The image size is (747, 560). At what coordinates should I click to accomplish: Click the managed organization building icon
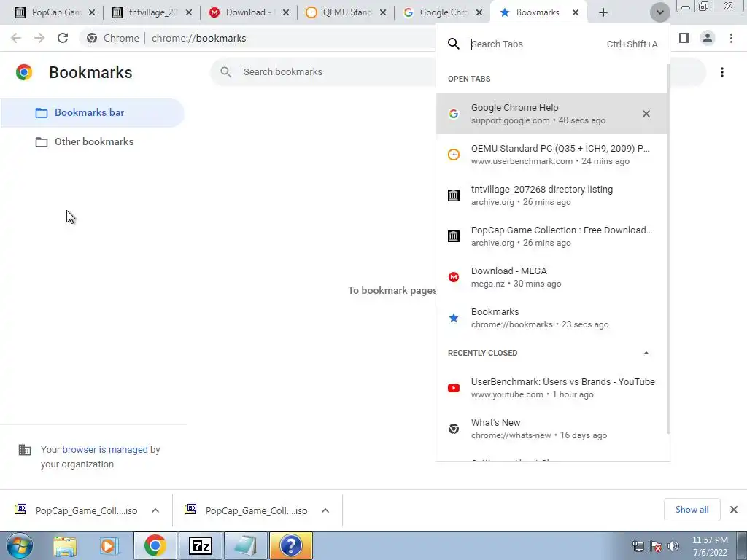coord(24,450)
